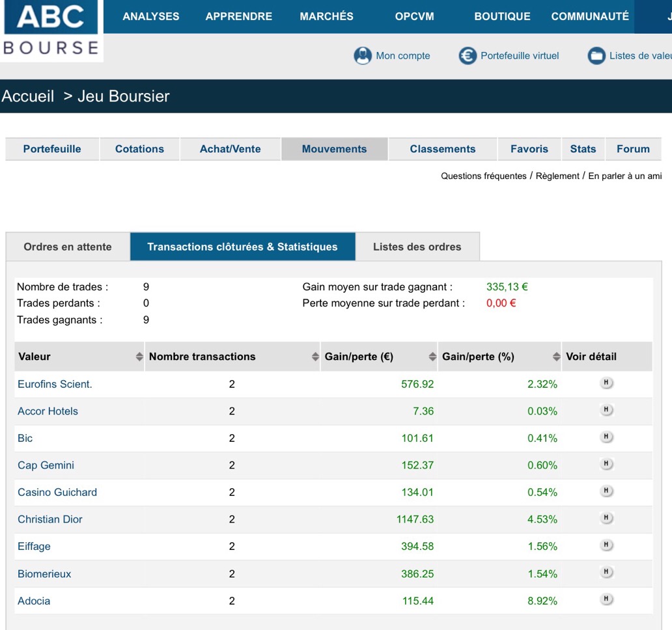672x630 pixels.
Task: Sort by Gain/perte (€) arrows
Action: click(432, 357)
